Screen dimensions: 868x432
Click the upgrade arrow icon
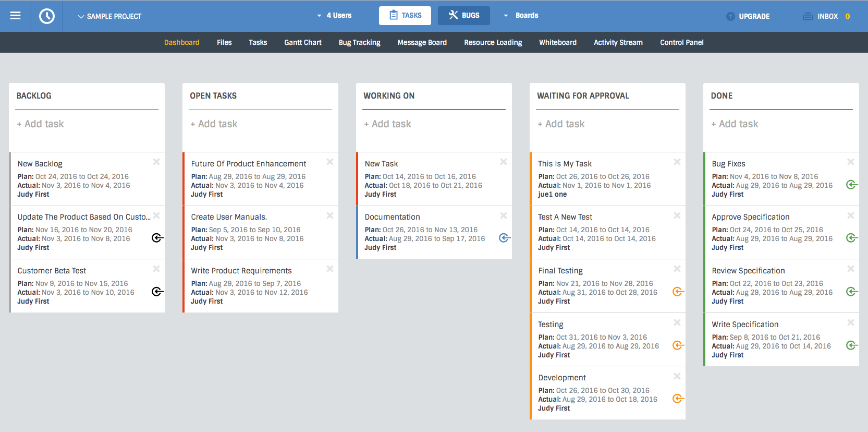pos(730,16)
